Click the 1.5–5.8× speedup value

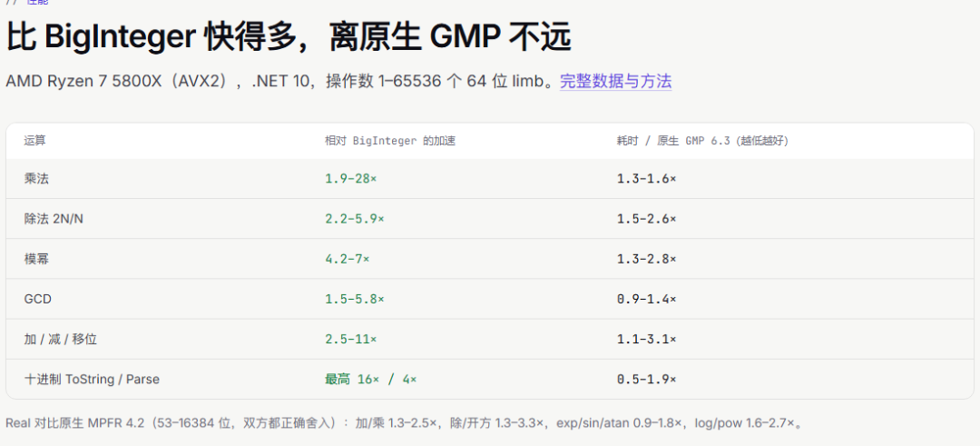point(355,299)
